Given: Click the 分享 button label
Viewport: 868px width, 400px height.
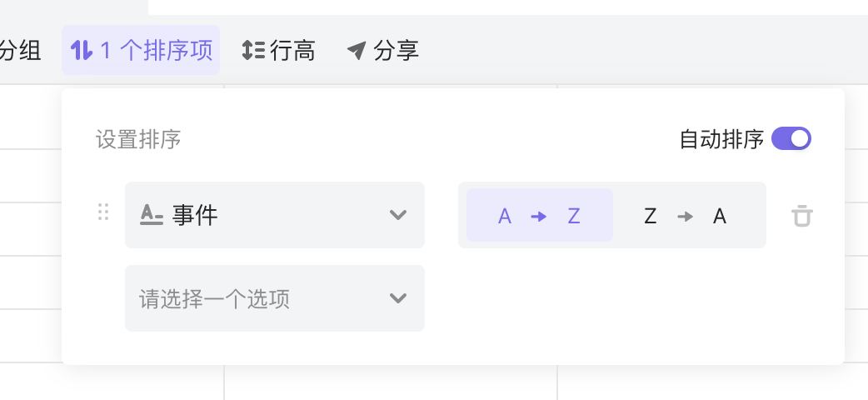Looking at the screenshot, I should click(x=396, y=50).
